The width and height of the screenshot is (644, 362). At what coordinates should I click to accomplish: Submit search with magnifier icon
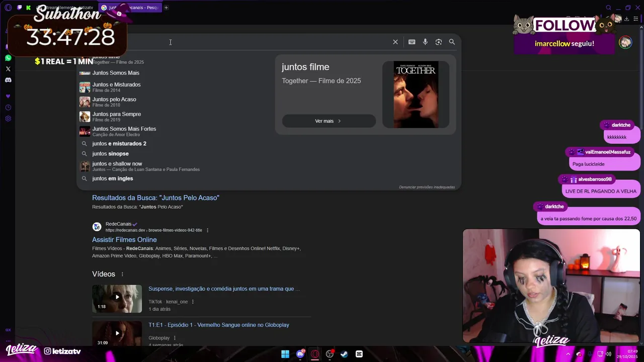[x=452, y=42]
